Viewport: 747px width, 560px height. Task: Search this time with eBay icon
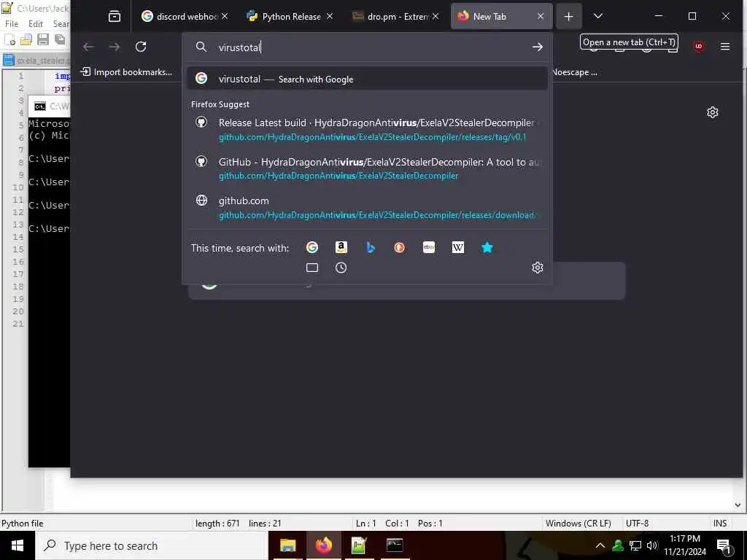click(x=429, y=248)
